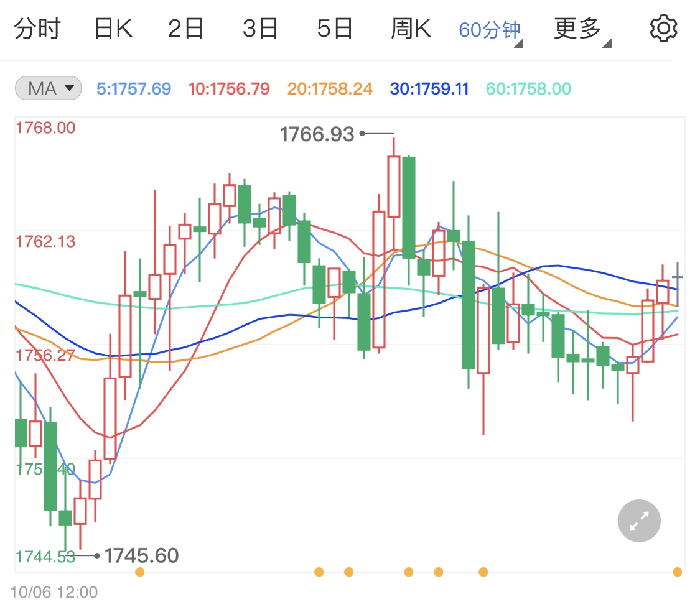Open the chart settings gear icon

click(663, 27)
